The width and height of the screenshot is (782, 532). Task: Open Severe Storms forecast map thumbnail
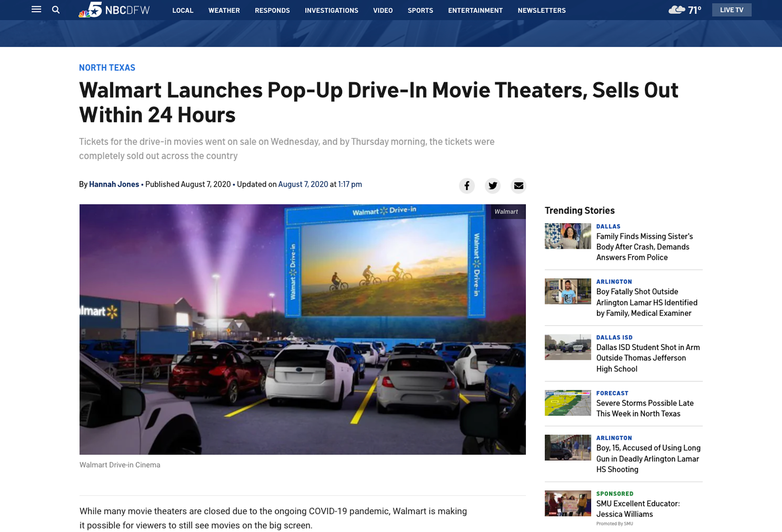coord(568,403)
